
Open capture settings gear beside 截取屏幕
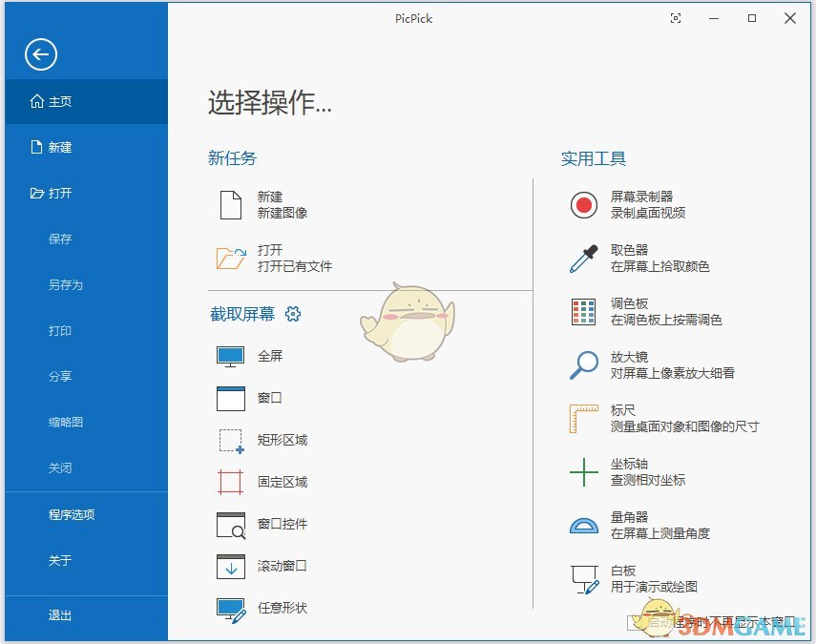point(293,314)
